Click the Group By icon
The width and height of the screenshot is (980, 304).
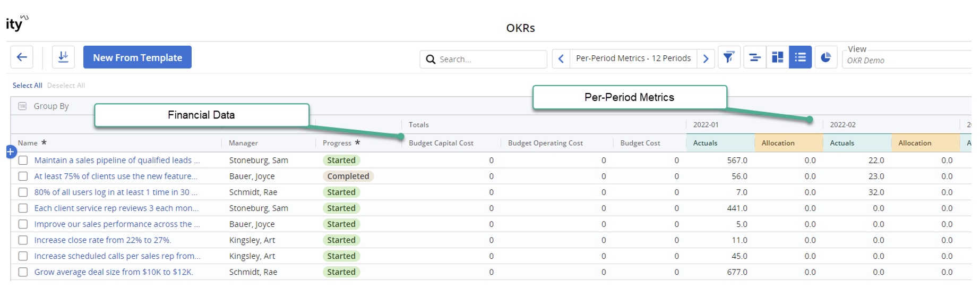[22, 106]
